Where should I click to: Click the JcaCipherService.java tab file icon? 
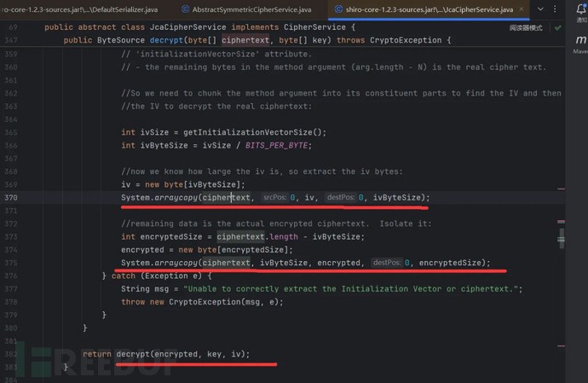338,9
